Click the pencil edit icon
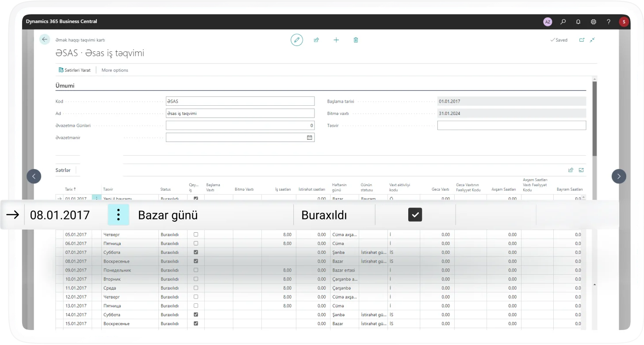The height and width of the screenshot is (345, 644). point(297,40)
